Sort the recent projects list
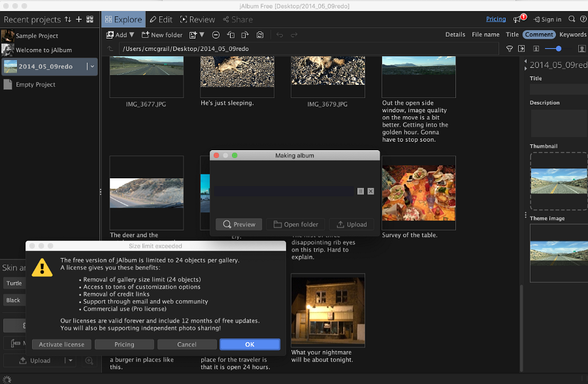Image resolution: width=588 pixels, height=384 pixels. (68, 19)
